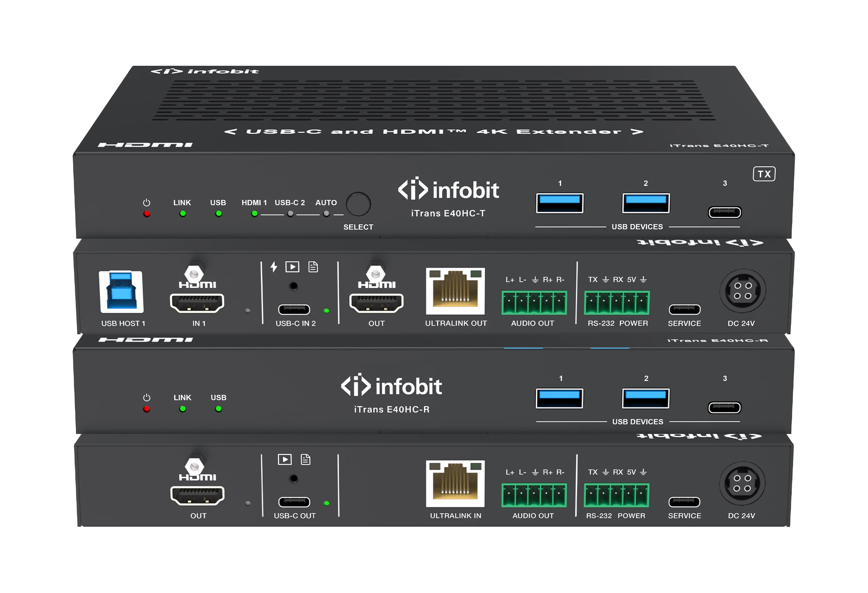Click the infobit logo on E40HC-R front panel
The image size is (868, 593).
click(391, 385)
